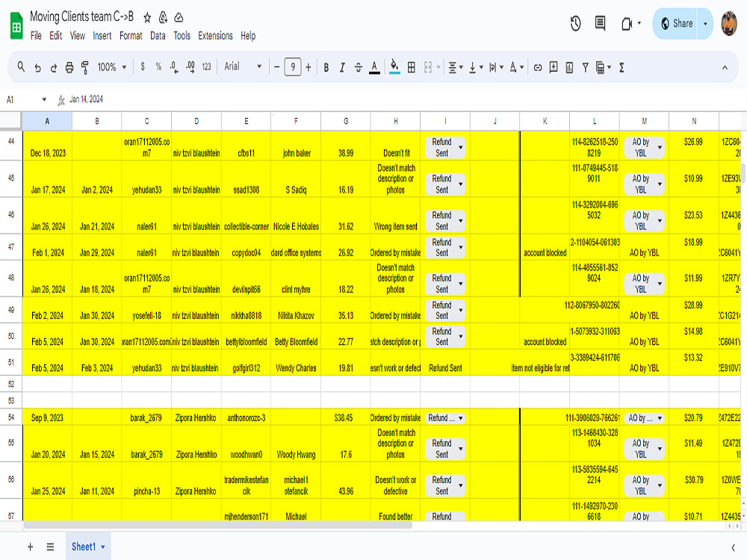747x560 pixels.
Task: Open the Share options dropdown arrow
Action: tap(706, 23)
